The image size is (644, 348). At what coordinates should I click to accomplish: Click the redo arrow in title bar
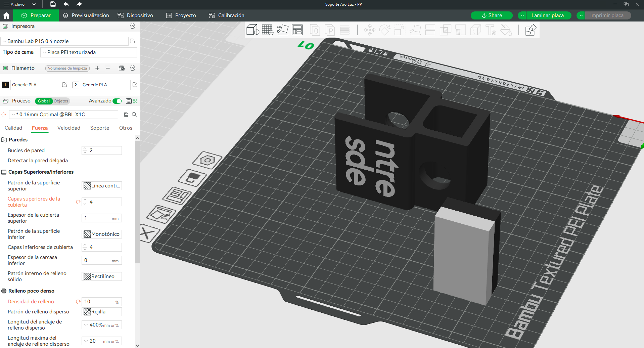[x=79, y=4]
